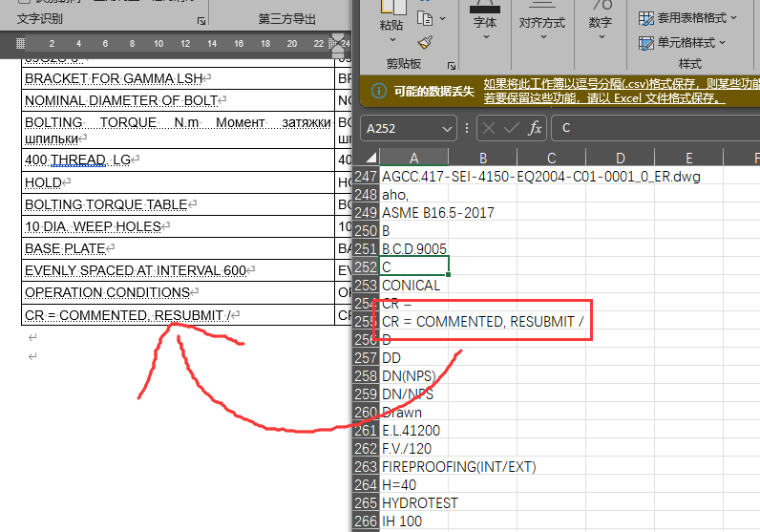
Task: Click the fx insert function icon
Action: (535, 128)
